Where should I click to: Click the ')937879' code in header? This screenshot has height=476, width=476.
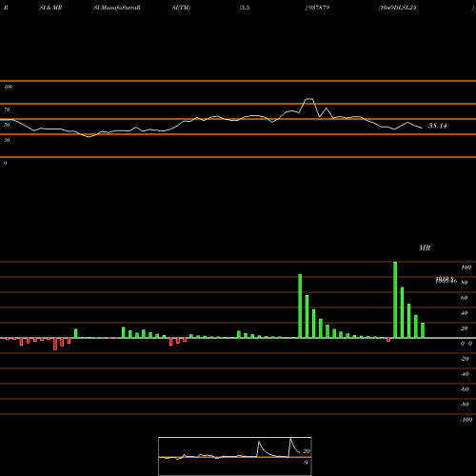pos(317,8)
